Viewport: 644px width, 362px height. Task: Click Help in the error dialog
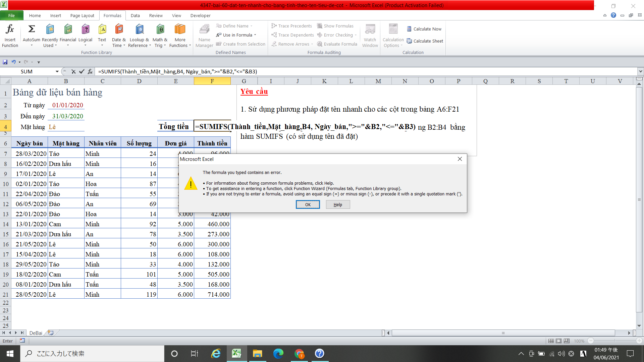point(338,204)
